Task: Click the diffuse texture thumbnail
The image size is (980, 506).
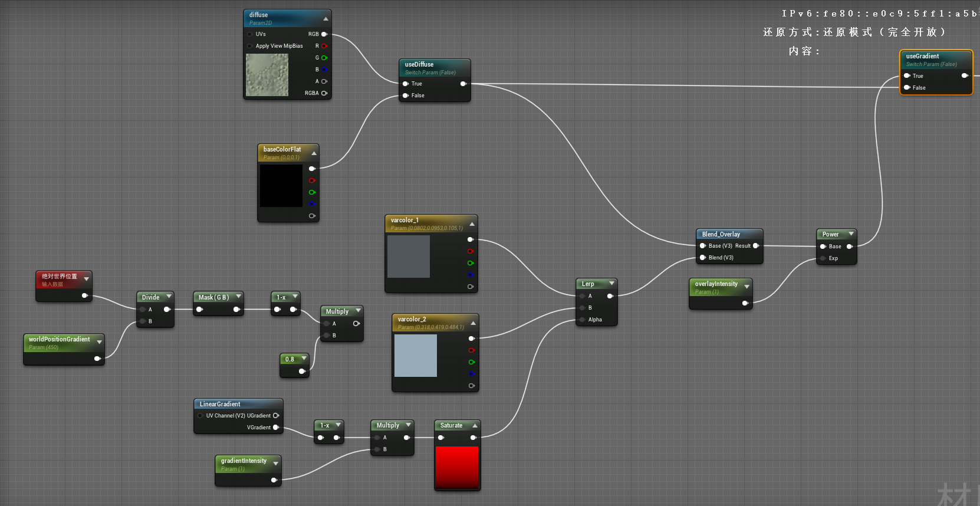Action: click(x=267, y=75)
